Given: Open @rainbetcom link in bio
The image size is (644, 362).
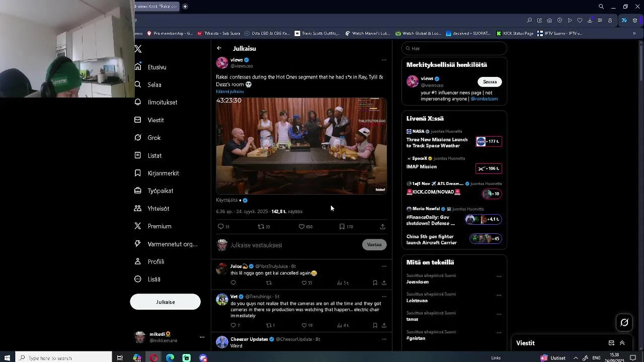Looking at the screenshot, I should point(484,99).
